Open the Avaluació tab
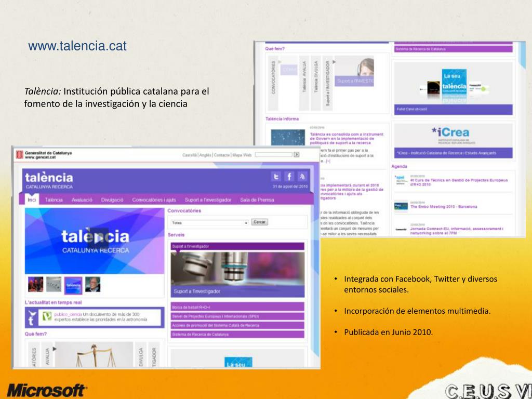The width and height of the screenshot is (532, 399). pos(82,200)
